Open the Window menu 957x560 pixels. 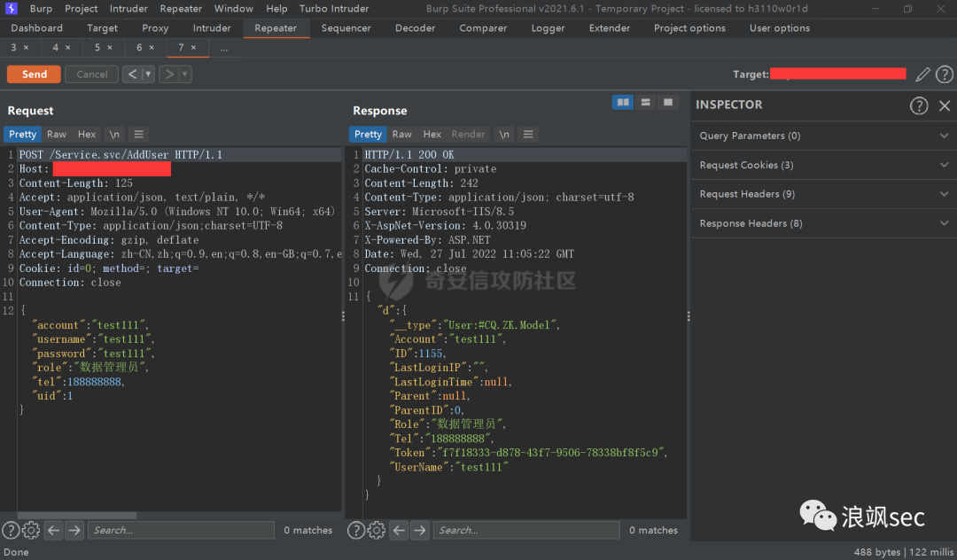coord(234,9)
